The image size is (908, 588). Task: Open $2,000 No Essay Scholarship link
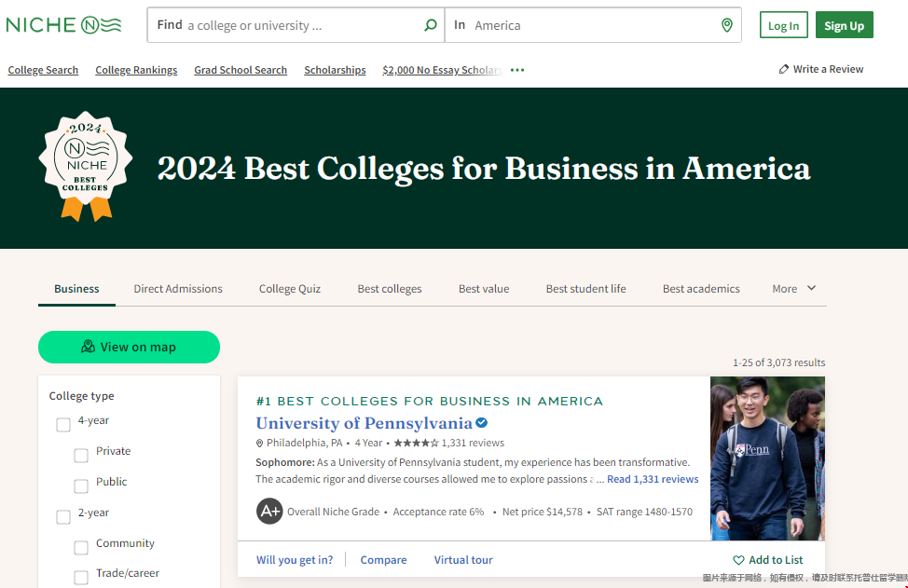point(442,70)
